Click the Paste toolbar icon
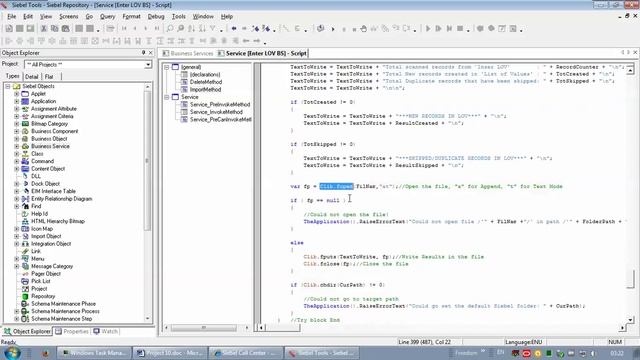640x360 pixels. pyautogui.click(x=65, y=29)
